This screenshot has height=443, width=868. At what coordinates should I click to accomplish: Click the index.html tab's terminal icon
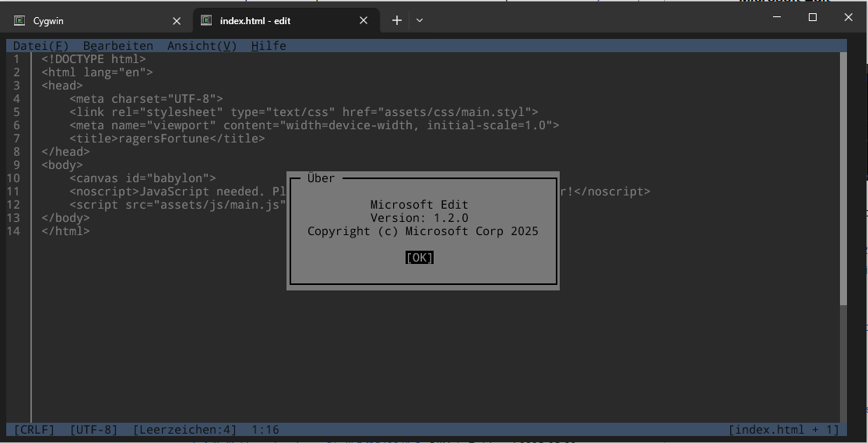tap(206, 21)
